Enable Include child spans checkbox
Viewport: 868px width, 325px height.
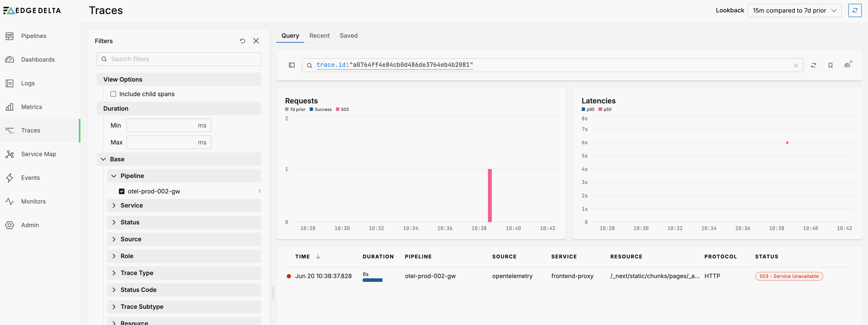[x=113, y=94]
